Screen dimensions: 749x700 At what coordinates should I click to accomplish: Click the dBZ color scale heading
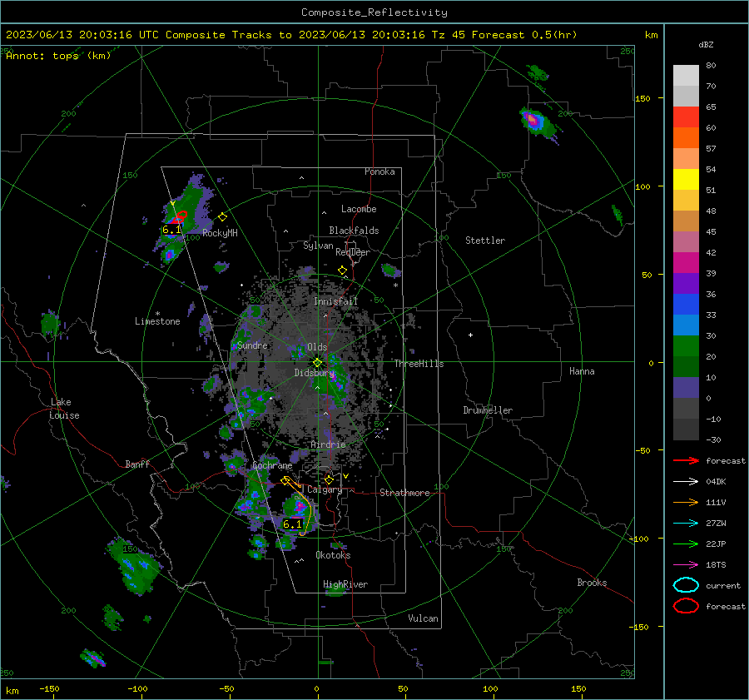(706, 44)
